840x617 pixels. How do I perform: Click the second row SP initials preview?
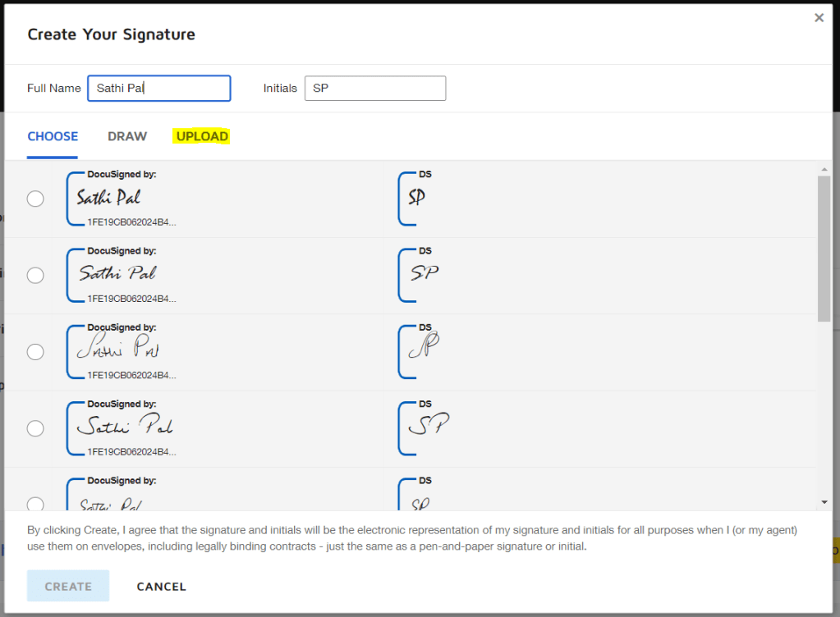[424, 273]
